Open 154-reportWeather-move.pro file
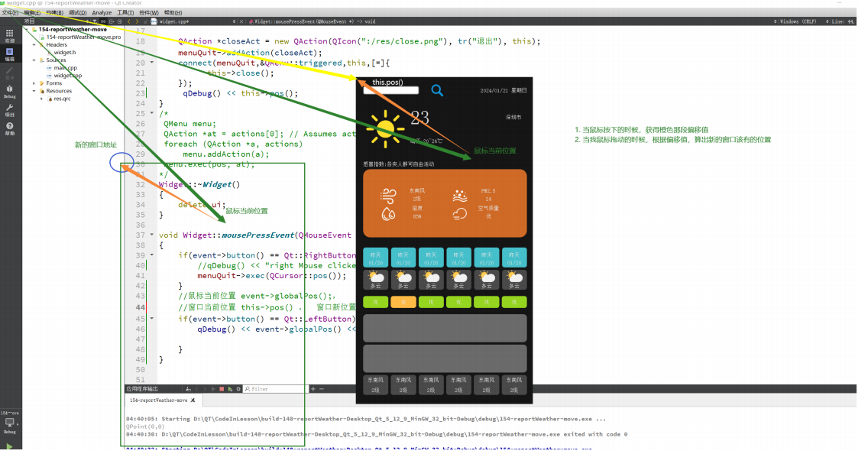Image resolution: width=868 pixels, height=467 pixels. pos(83,37)
